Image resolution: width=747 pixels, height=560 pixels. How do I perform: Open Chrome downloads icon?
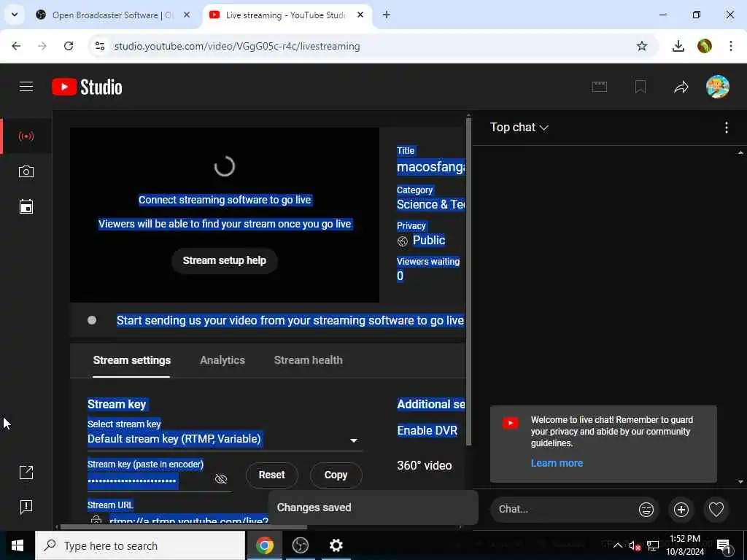678,46
